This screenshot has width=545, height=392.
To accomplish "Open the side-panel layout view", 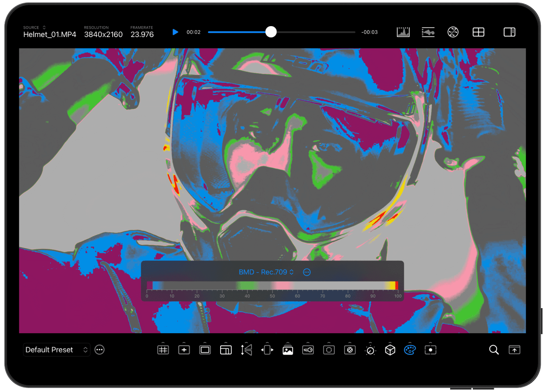I will point(509,32).
